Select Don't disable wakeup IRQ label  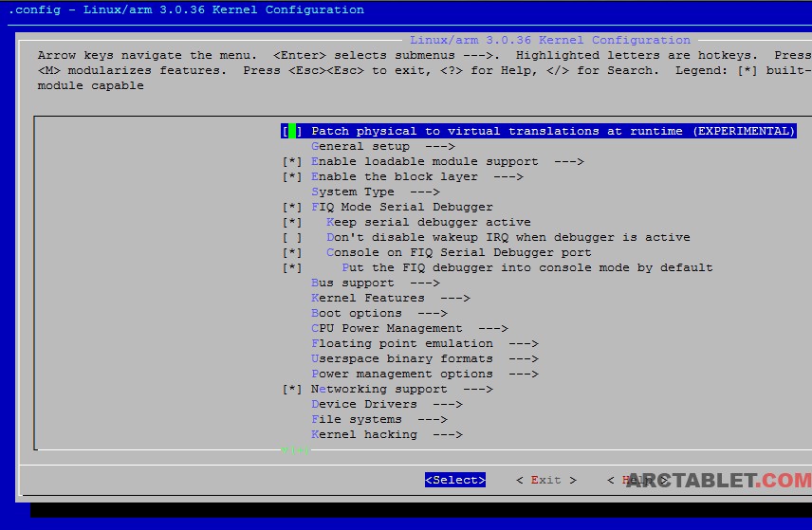pos(508,238)
